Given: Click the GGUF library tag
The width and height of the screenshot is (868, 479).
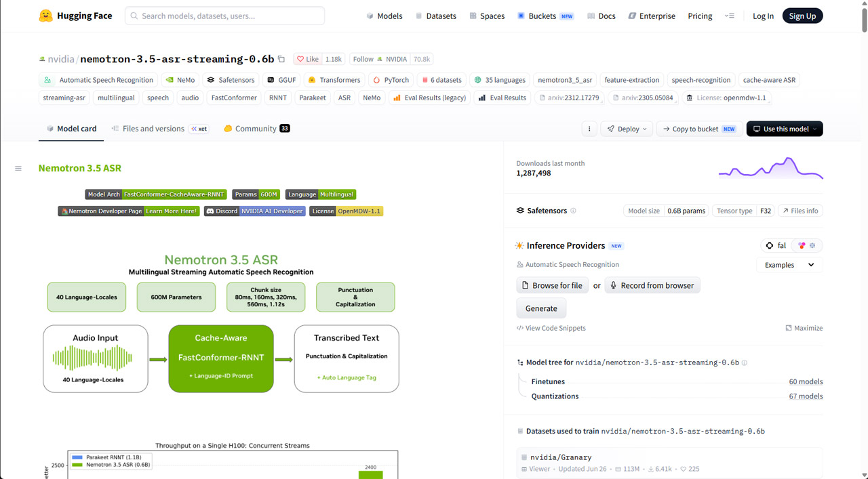Looking at the screenshot, I should pyautogui.click(x=281, y=80).
